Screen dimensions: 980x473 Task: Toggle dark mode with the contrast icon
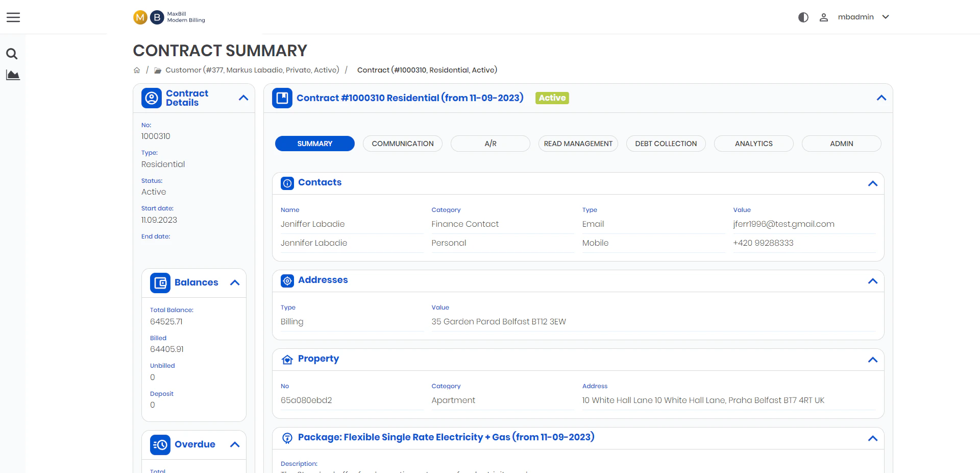pos(803,17)
